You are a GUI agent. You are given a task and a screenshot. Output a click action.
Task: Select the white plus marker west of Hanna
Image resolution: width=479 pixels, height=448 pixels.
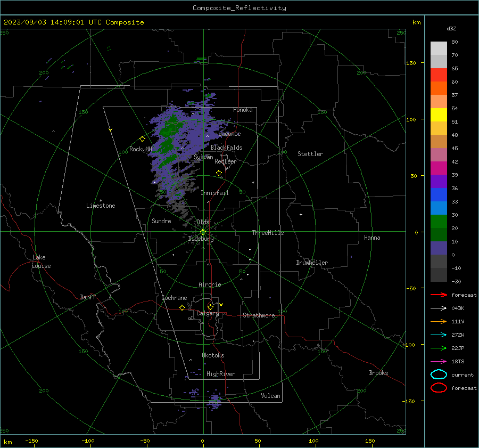301,214
